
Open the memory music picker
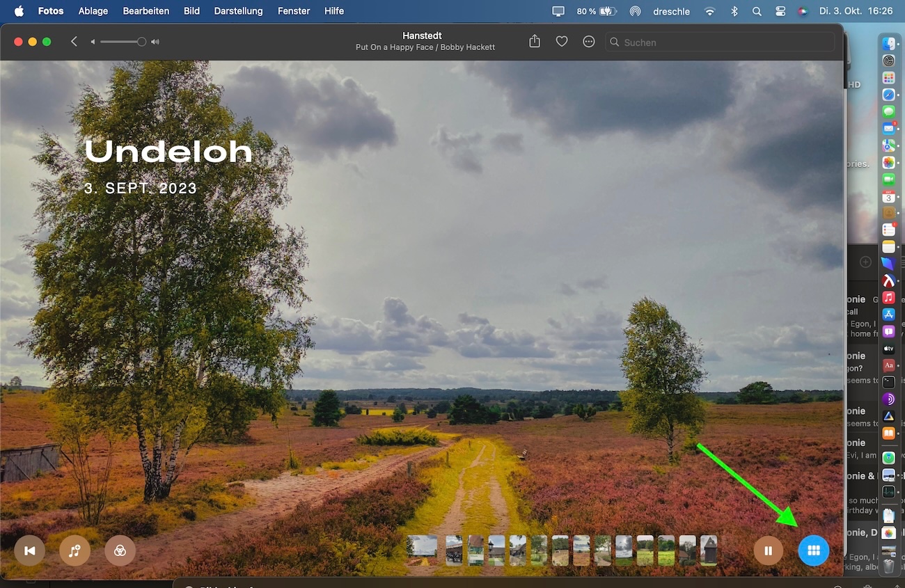(74, 550)
